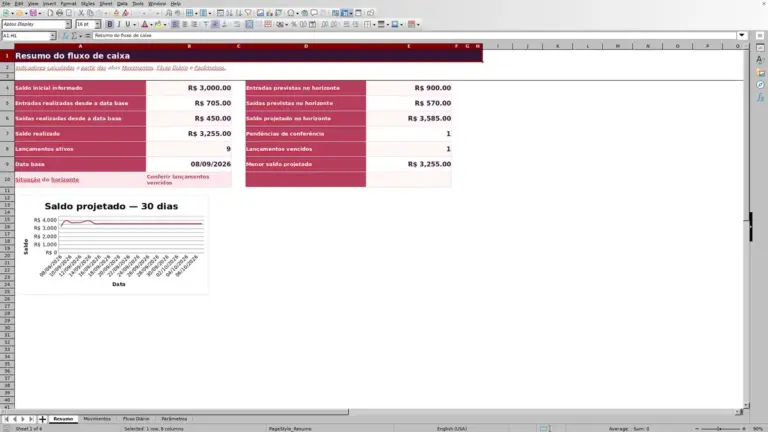Open the File menu
This screenshot has height=432, width=768.
(6, 3)
